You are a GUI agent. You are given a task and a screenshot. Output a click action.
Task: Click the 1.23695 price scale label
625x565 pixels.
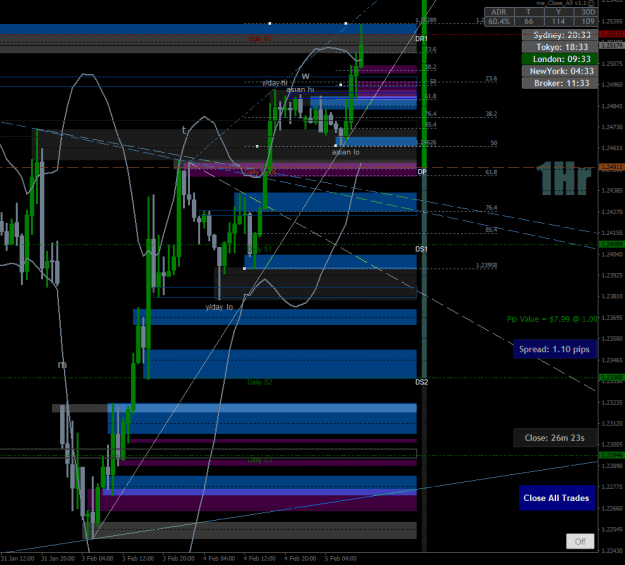click(612, 317)
